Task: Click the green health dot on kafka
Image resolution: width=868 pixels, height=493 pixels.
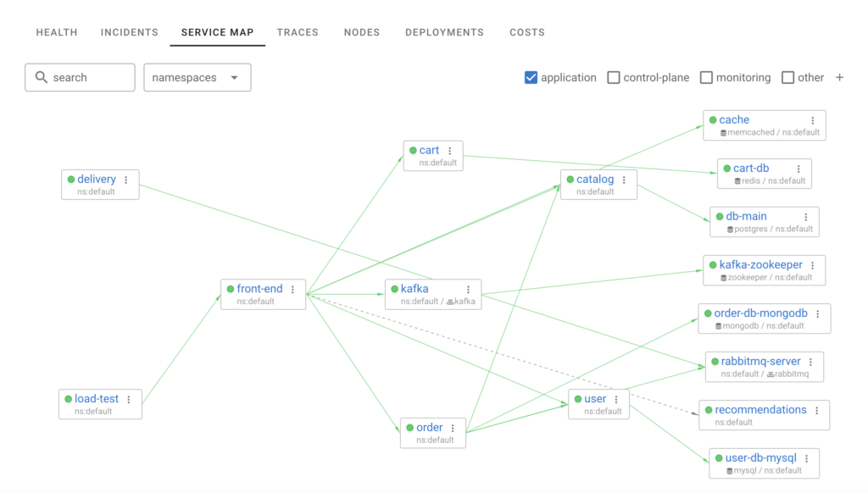Action: click(392, 289)
